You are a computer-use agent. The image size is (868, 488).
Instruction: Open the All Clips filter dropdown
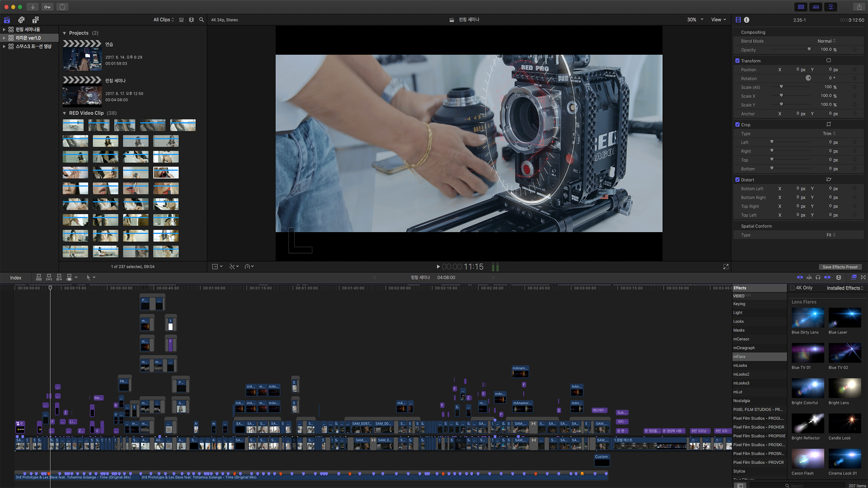[x=164, y=20]
